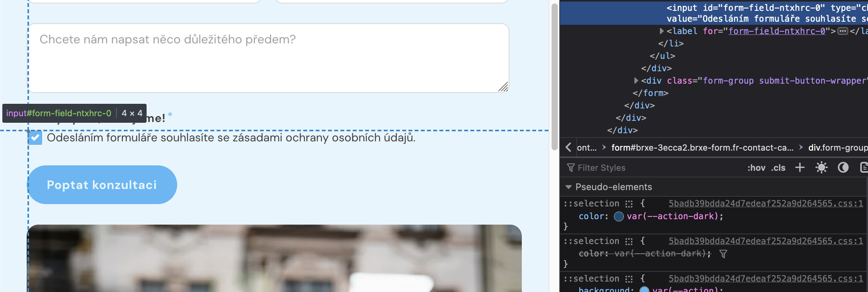Click selector highlighter icon of second ::selection rule
The height and width of the screenshot is (292, 868).
click(x=629, y=241)
